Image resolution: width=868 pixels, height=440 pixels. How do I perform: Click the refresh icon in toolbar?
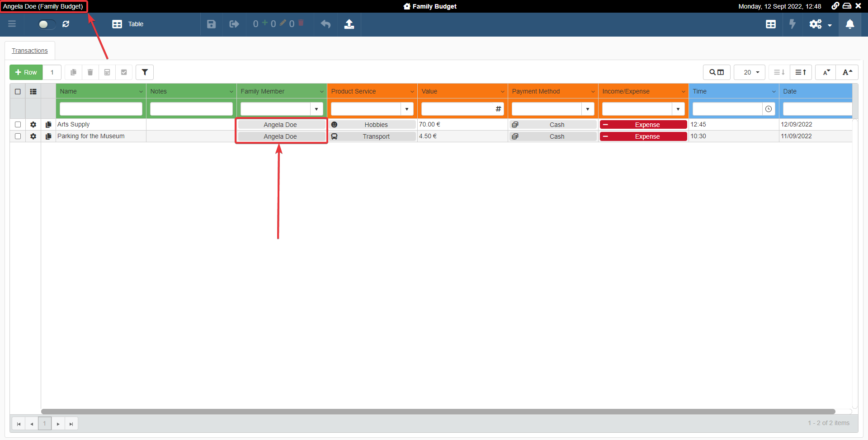click(x=66, y=24)
